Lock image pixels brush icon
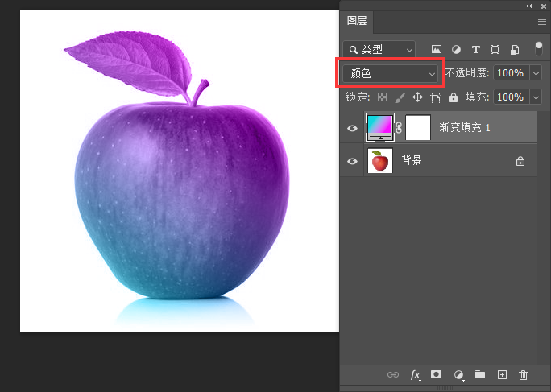The image size is (551, 392). [400, 97]
